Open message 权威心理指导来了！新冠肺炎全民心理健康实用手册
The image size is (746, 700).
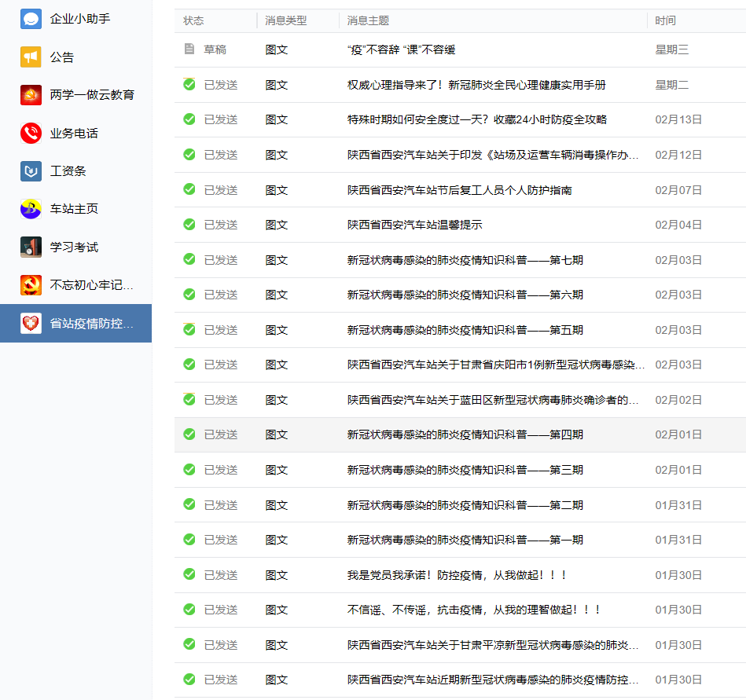[x=476, y=85]
